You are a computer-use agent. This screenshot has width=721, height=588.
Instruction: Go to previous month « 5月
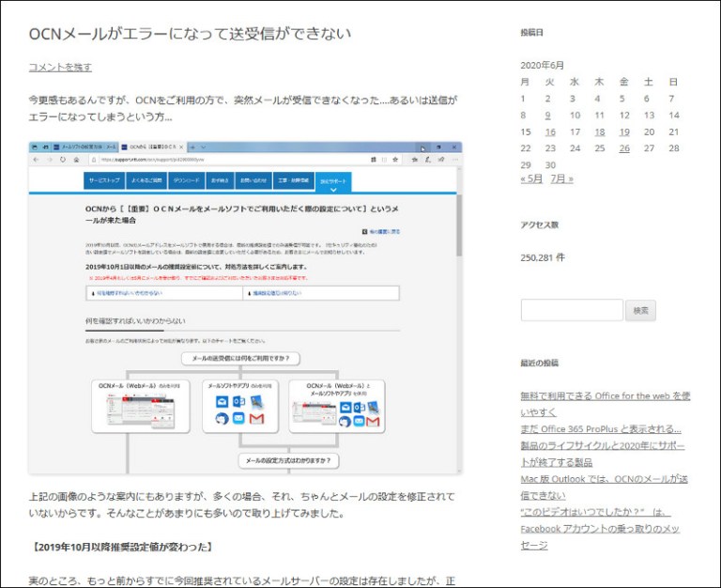pyautogui.click(x=531, y=178)
